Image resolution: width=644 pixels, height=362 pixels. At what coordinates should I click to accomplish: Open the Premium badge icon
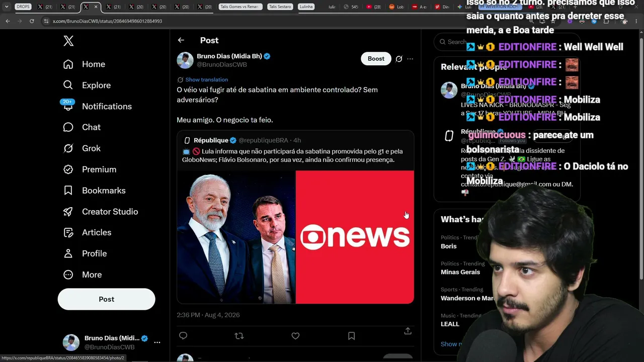click(x=68, y=169)
